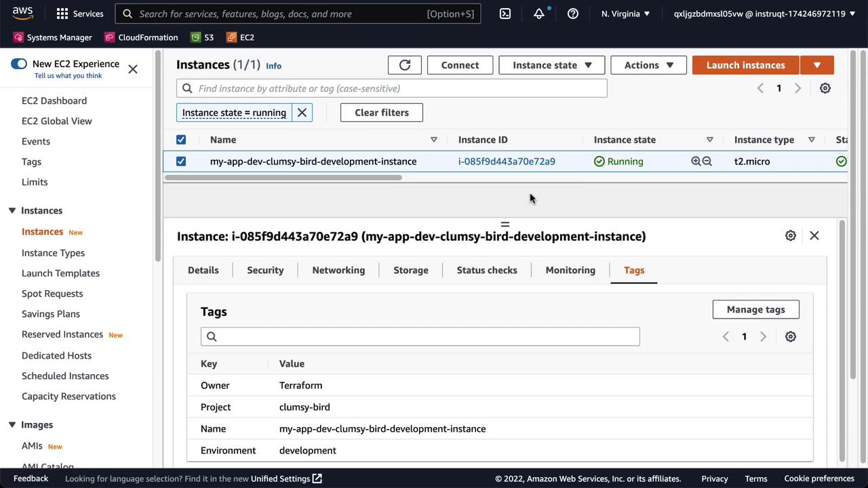Open the Instance state dropdown

click(552, 65)
